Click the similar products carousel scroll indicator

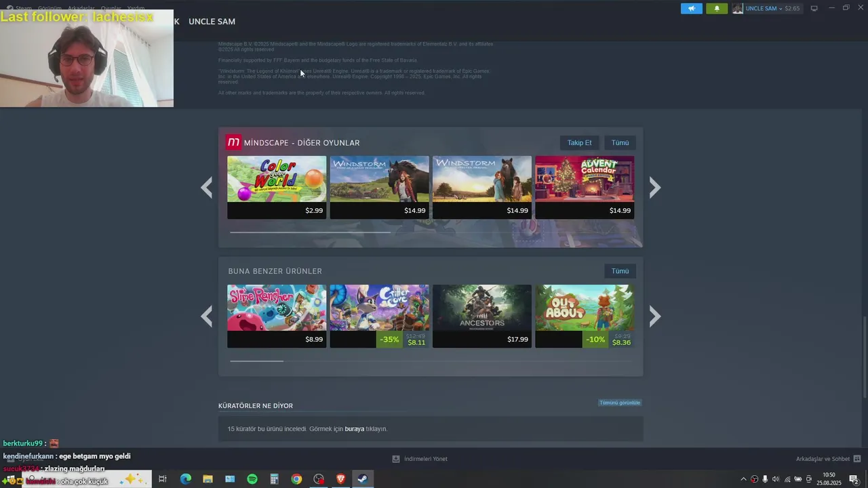pos(256,361)
